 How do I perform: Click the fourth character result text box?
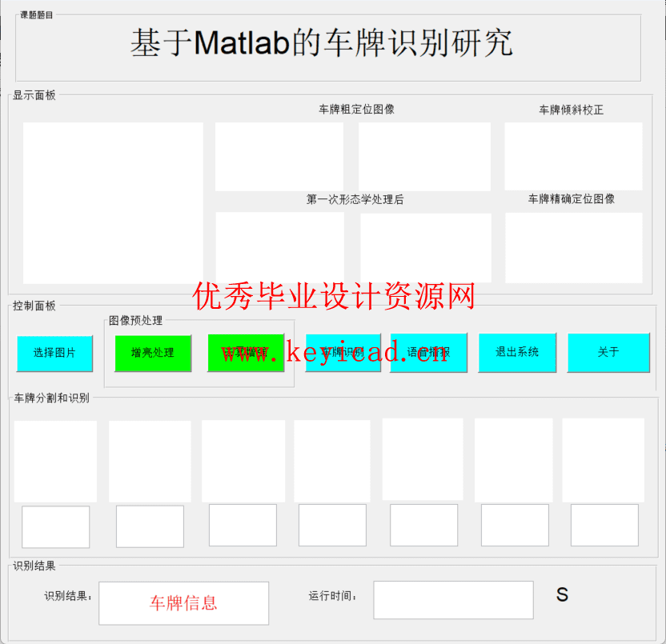tap(332, 525)
